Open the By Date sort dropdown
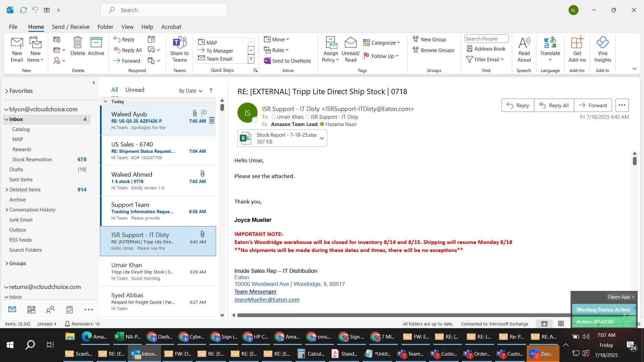This screenshot has width=644, height=362. pyautogui.click(x=191, y=91)
